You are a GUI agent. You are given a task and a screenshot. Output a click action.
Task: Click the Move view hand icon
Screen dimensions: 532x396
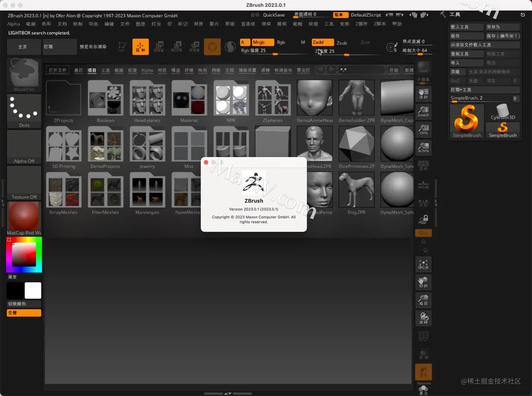coord(423,282)
